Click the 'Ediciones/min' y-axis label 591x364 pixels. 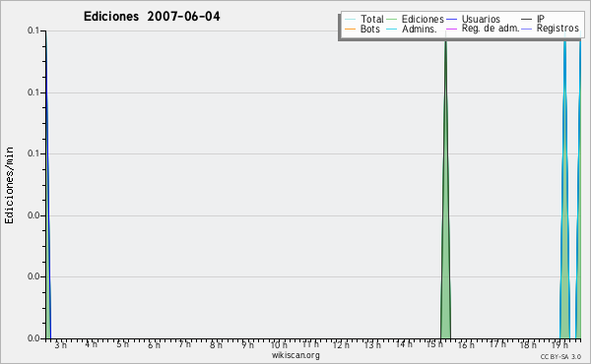click(9, 185)
